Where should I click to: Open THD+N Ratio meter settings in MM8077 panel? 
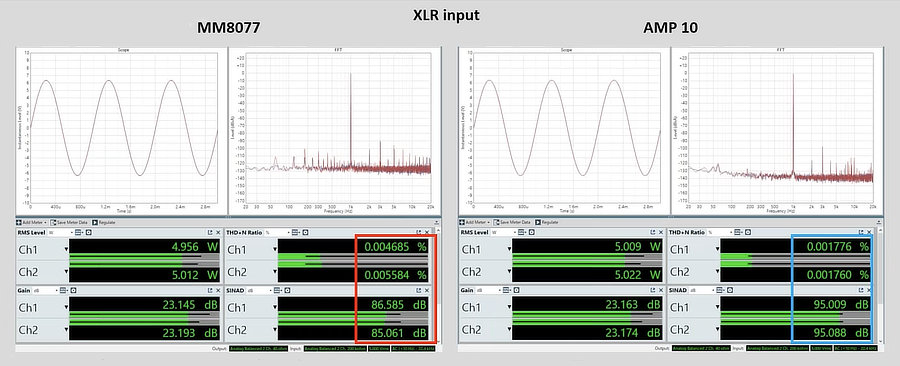[x=295, y=232]
